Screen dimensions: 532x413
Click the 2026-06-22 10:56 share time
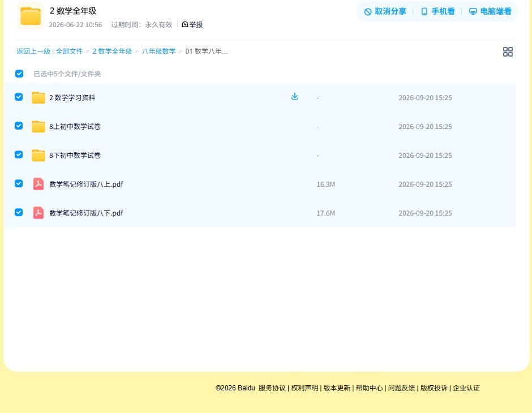coord(75,25)
